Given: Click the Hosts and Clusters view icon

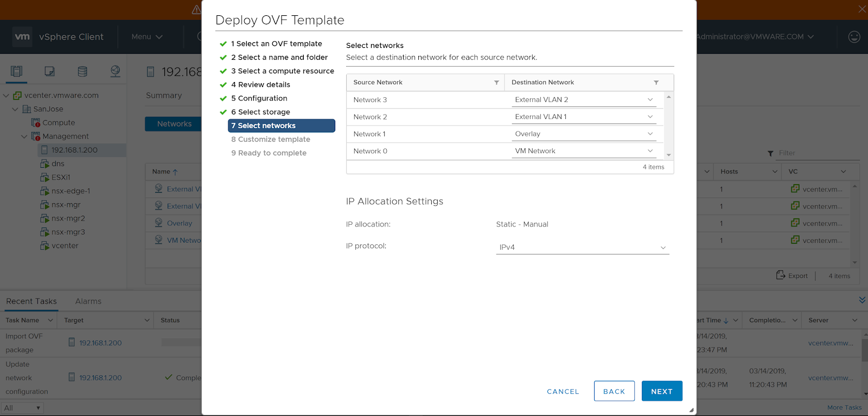Looking at the screenshot, I should click(x=17, y=71).
